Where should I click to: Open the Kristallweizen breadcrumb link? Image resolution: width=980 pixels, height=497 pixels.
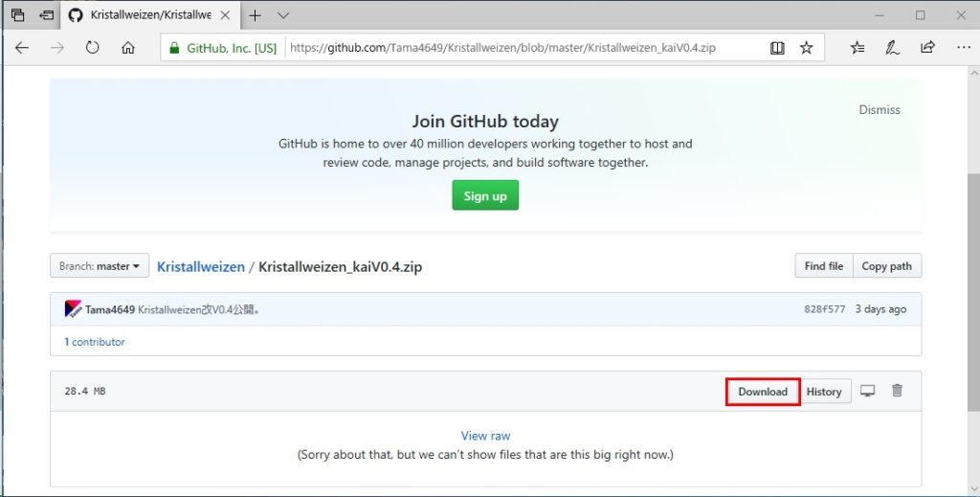(201, 267)
